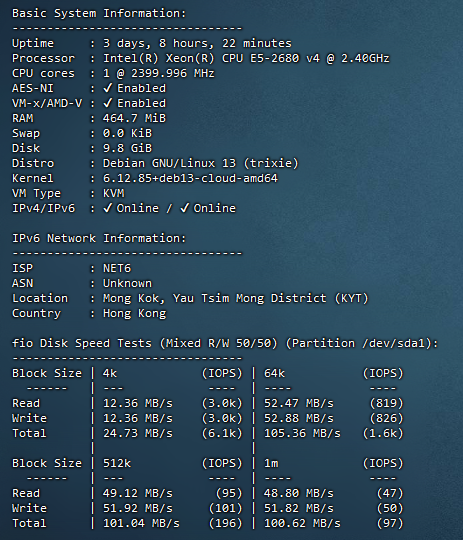Click the kernel version string
This screenshot has width=463, height=540.
pyautogui.click(x=190, y=178)
